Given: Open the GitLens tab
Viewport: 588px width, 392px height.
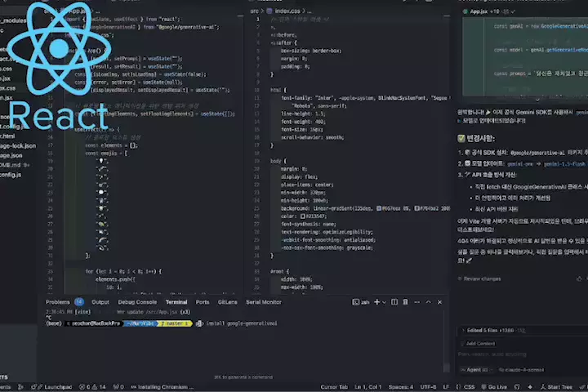Looking at the screenshot, I should coord(228,302).
